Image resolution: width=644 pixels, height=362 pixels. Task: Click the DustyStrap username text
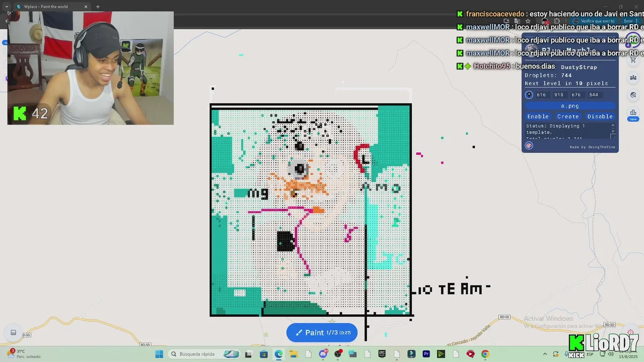[x=579, y=67]
